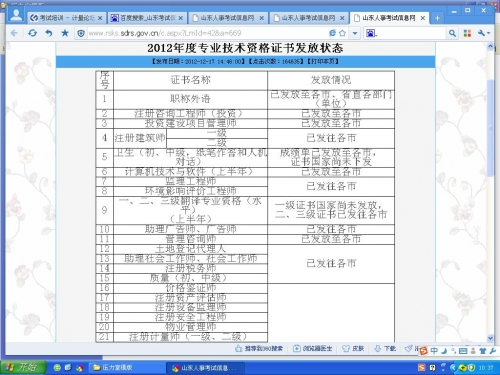
Task: Click the 开始 Start button
Action: pyautogui.click(x=23, y=367)
